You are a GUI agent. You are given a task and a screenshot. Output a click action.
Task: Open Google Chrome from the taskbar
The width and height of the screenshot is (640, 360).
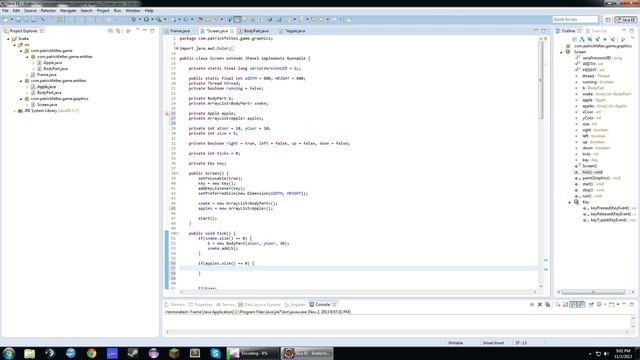[x=91, y=353]
